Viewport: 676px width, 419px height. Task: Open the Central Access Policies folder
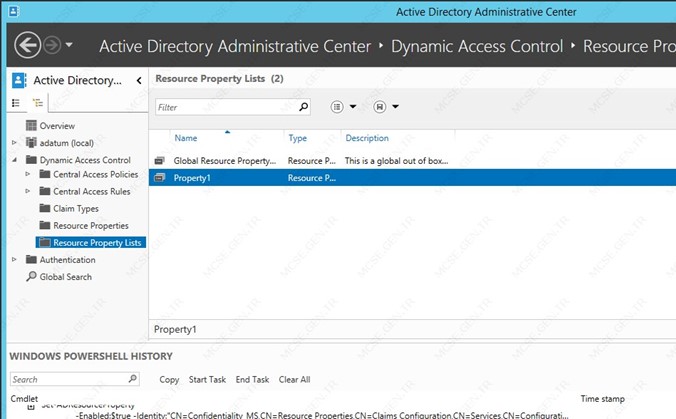pos(96,175)
